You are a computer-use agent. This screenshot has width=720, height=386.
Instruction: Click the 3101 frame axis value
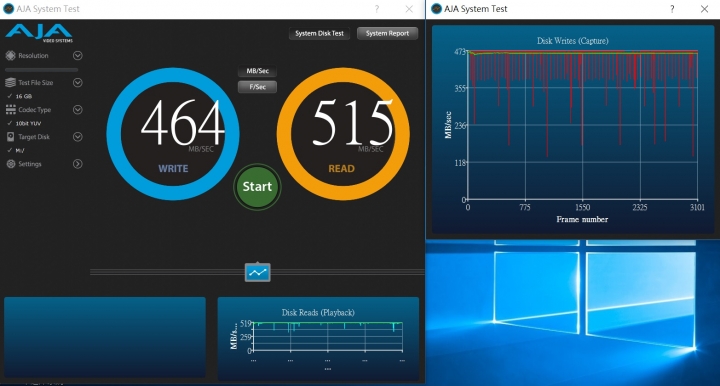tap(697, 207)
